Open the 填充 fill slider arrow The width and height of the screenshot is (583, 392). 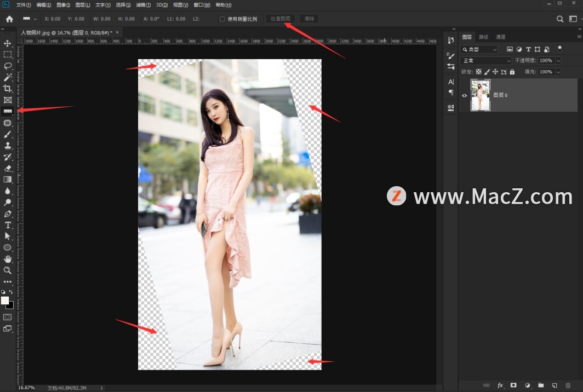point(558,72)
